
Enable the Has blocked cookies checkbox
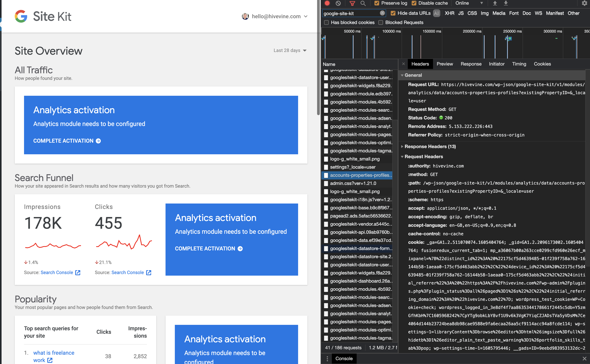326,22
